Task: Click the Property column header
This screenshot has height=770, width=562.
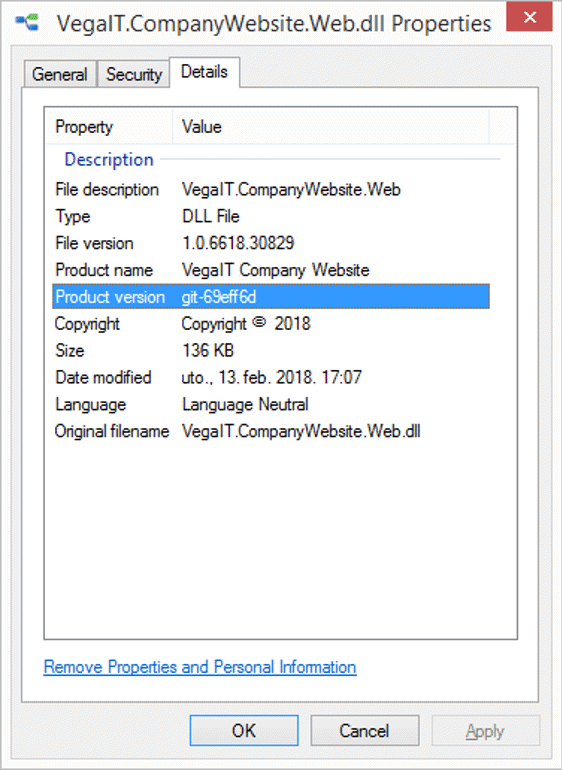Action: (109, 127)
